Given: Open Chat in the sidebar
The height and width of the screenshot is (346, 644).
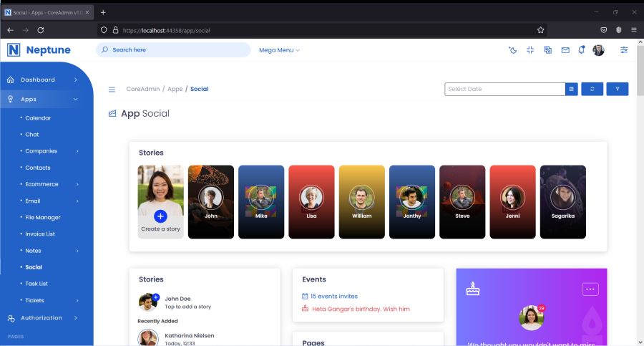Looking at the screenshot, I should pos(32,135).
